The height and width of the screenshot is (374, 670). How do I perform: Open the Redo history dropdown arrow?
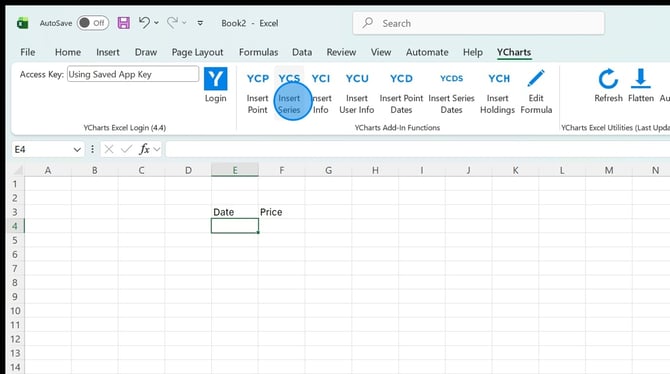185,23
